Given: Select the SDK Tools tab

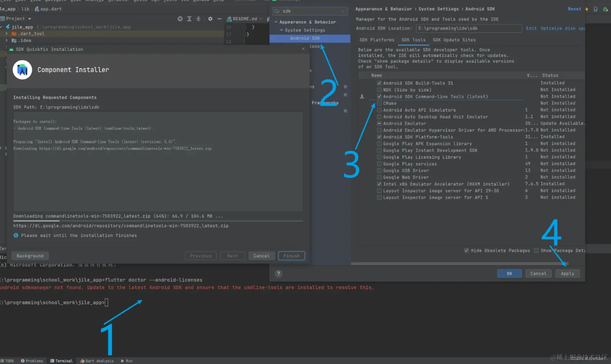Looking at the screenshot, I should tap(414, 40).
